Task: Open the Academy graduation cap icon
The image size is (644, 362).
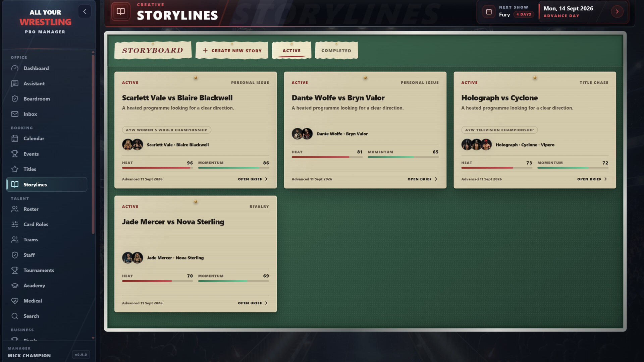Action: pyautogui.click(x=15, y=286)
